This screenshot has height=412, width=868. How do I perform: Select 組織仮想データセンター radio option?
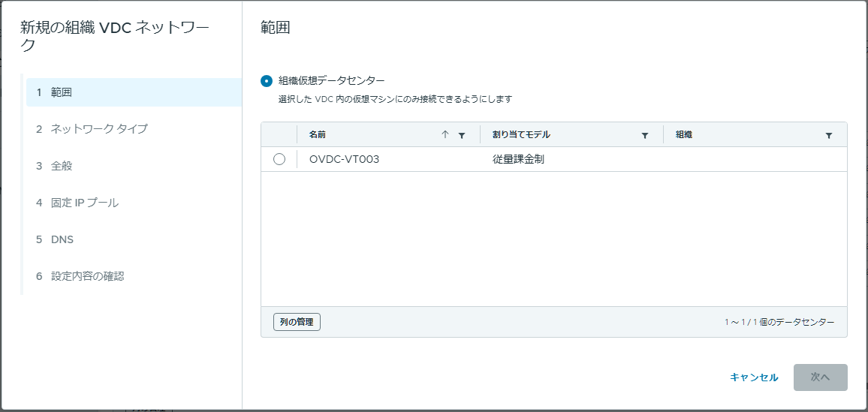click(x=267, y=81)
